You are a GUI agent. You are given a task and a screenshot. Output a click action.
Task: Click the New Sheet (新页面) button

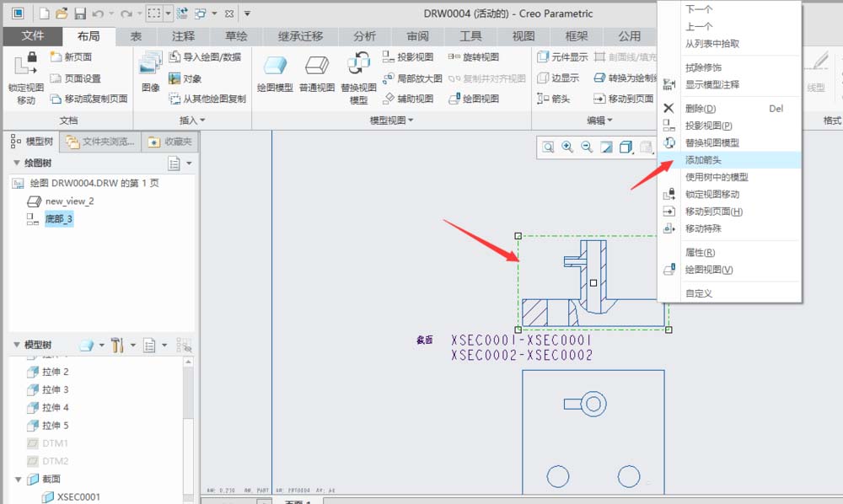click(x=71, y=56)
